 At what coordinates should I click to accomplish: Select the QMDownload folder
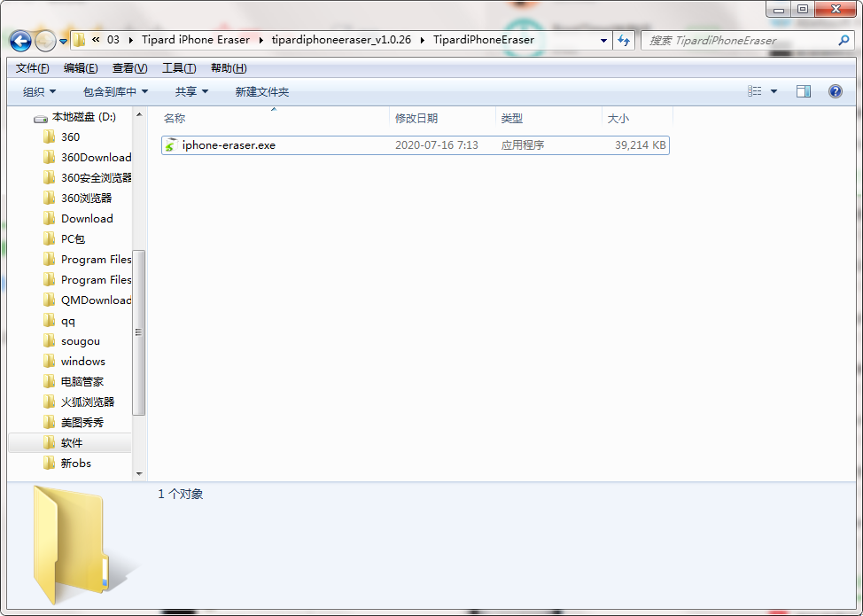coord(97,300)
